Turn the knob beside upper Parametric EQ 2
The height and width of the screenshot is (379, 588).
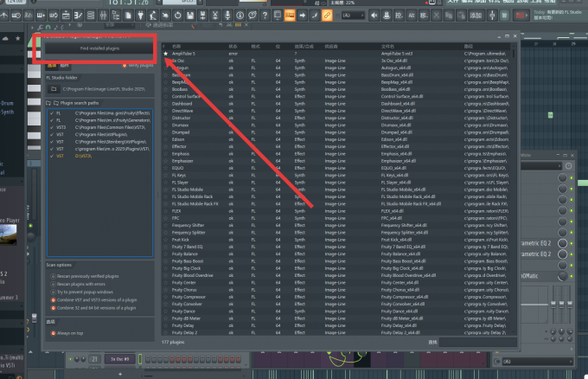tap(563, 243)
